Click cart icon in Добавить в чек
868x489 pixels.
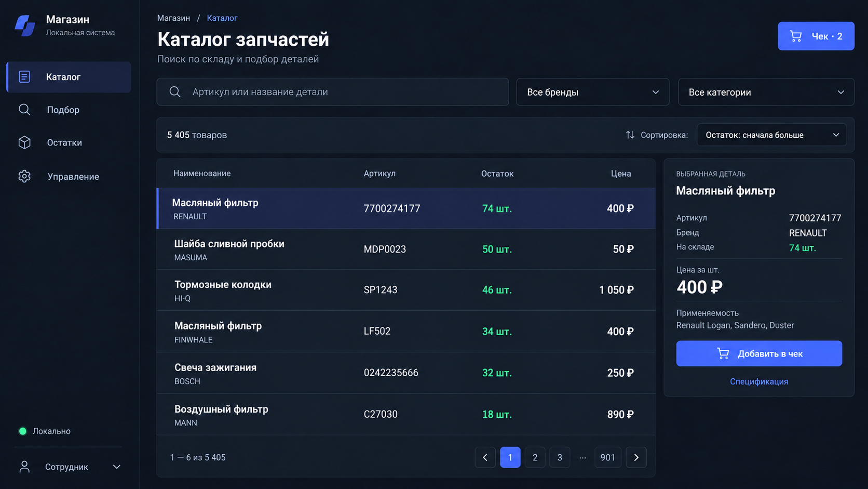click(723, 353)
